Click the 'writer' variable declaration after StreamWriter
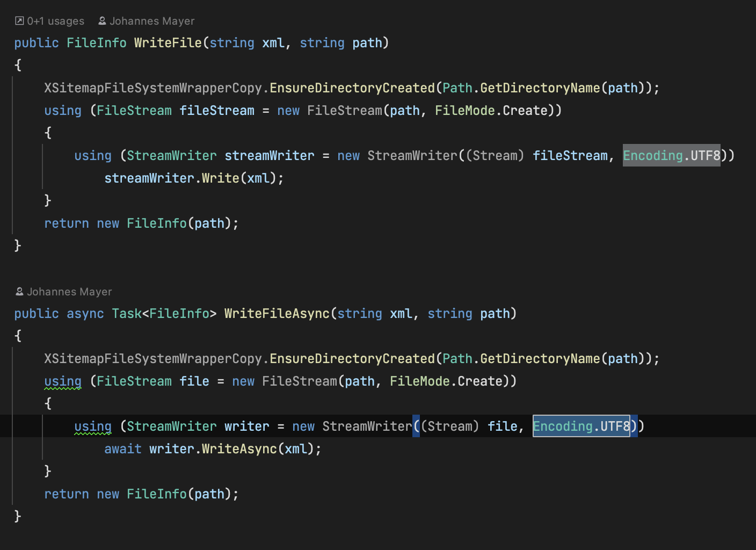Screen dimensions: 756x550 coord(247,426)
